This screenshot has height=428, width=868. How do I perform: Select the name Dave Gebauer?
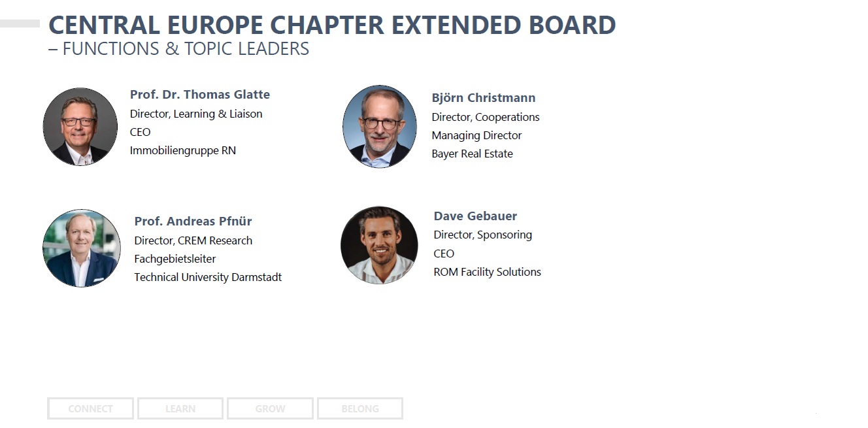(475, 216)
